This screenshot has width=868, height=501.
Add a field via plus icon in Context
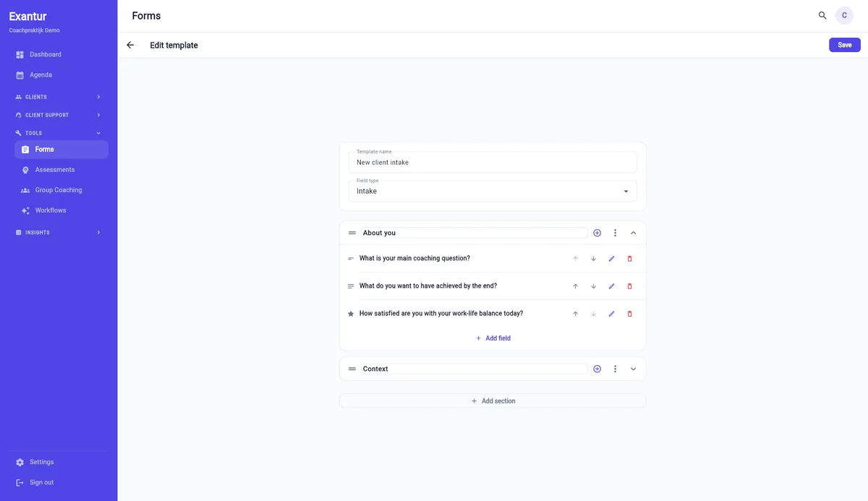pyautogui.click(x=597, y=369)
